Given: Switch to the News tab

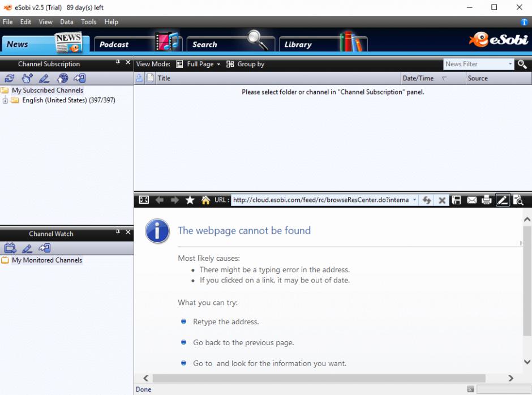Looking at the screenshot, I should coord(45,44).
